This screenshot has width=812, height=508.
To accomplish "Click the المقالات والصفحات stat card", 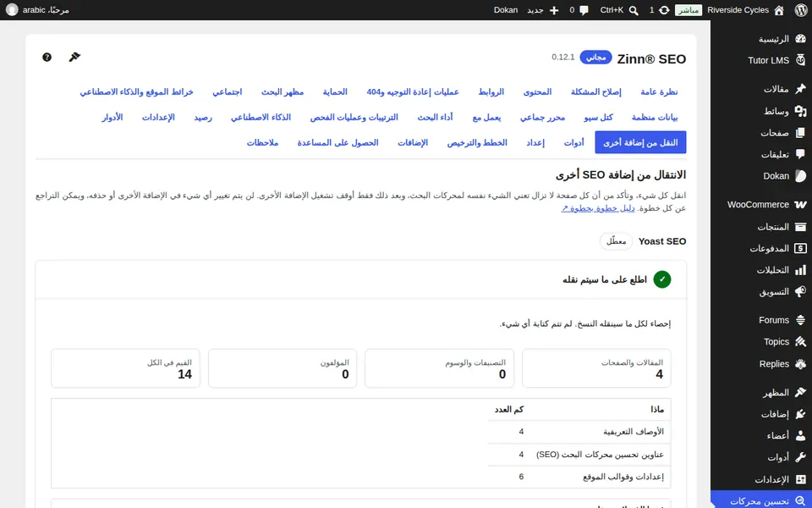I will click(596, 368).
